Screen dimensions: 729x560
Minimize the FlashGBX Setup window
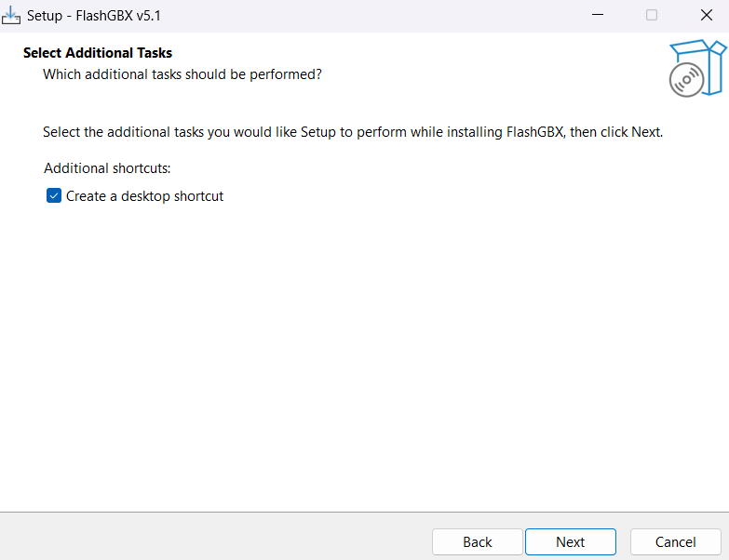click(598, 15)
